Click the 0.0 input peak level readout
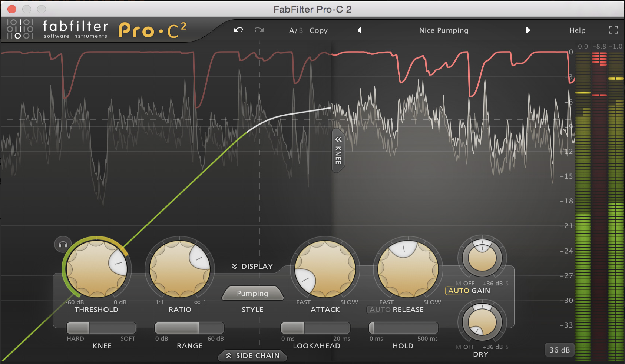Image resolution: width=625 pixels, height=364 pixels. [583, 46]
